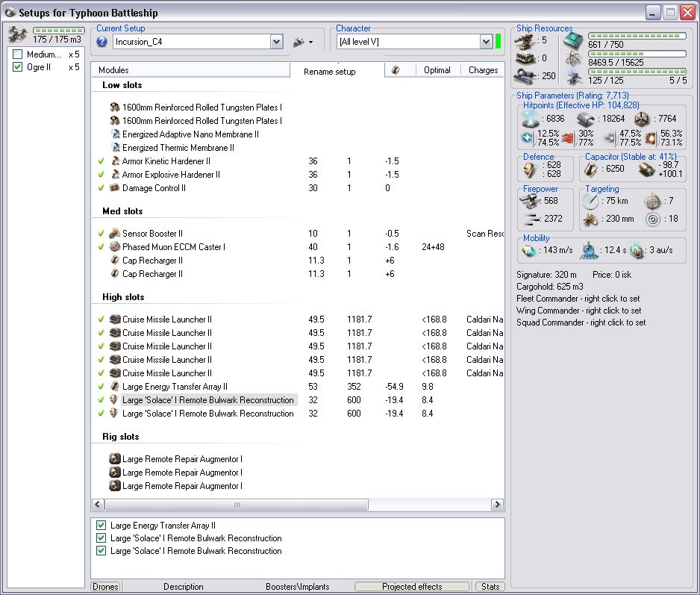Click the first Large Remote Repair Augmentor icon

(115, 459)
